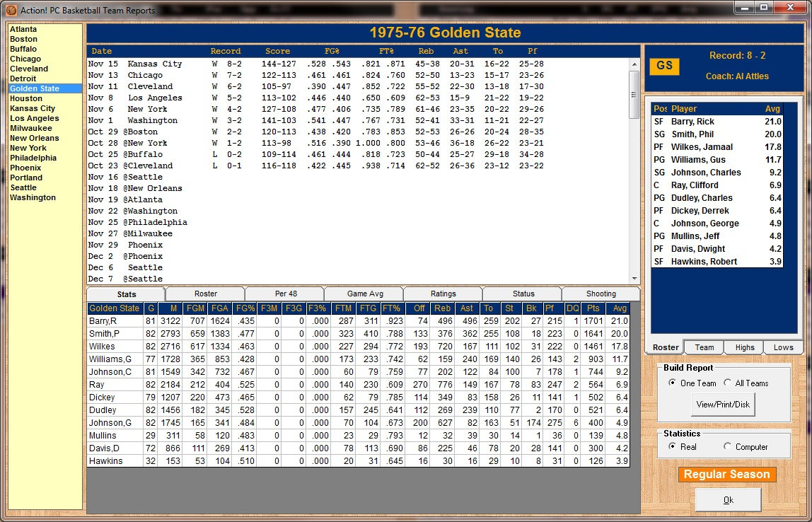812x522 pixels.
Task: Choose Philadelphia from the team list
Action: [33, 158]
